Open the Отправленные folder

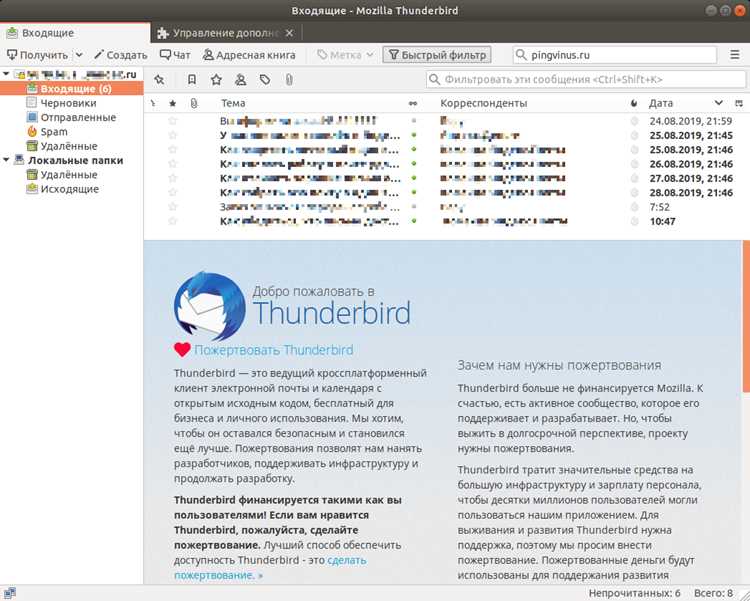[x=72, y=117]
